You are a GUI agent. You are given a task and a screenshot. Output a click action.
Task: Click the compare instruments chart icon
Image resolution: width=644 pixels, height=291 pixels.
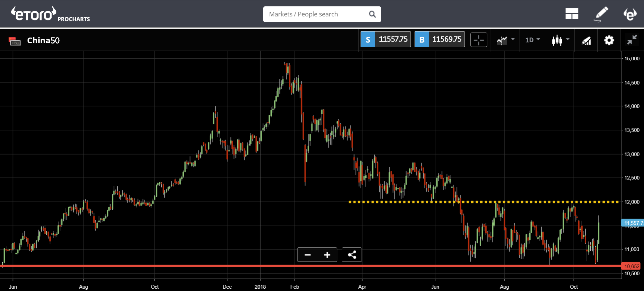coord(502,41)
